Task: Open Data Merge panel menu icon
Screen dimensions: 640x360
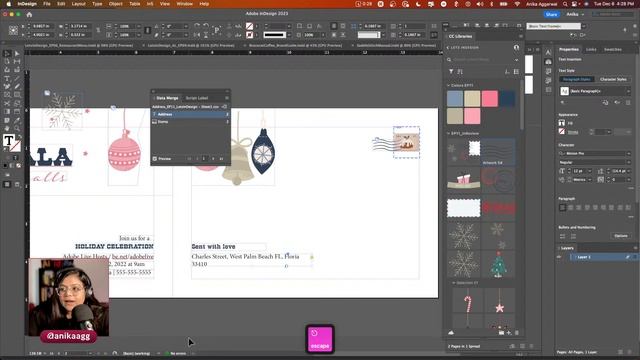Action: (227, 98)
